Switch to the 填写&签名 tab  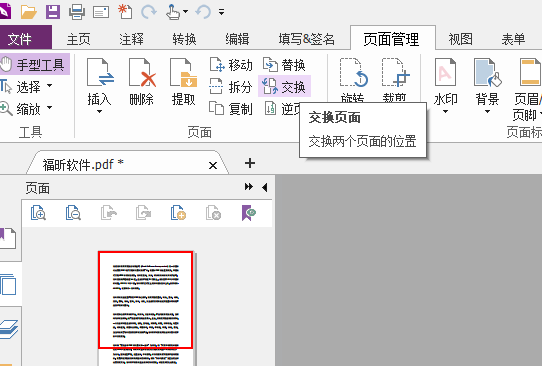307,39
